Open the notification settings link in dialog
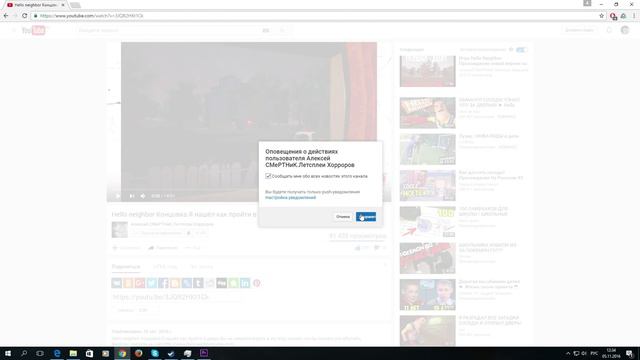This screenshot has width=640, height=360. pyautogui.click(x=290, y=198)
